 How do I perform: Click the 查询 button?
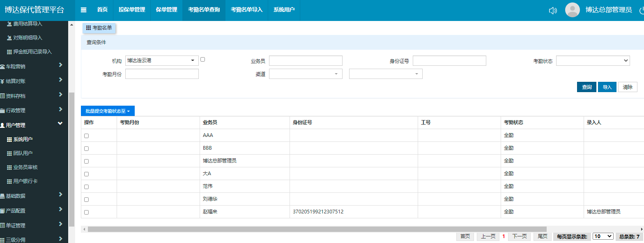[x=586, y=87]
